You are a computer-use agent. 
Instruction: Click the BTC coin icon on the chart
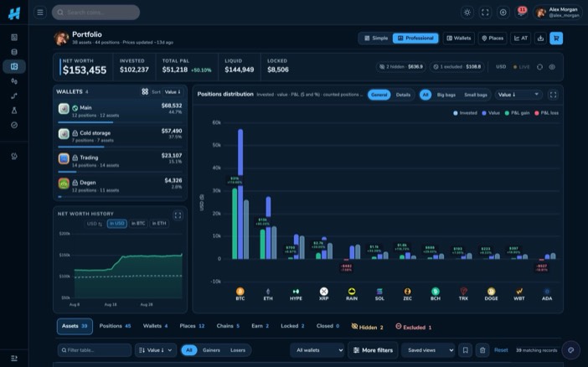pyautogui.click(x=240, y=292)
